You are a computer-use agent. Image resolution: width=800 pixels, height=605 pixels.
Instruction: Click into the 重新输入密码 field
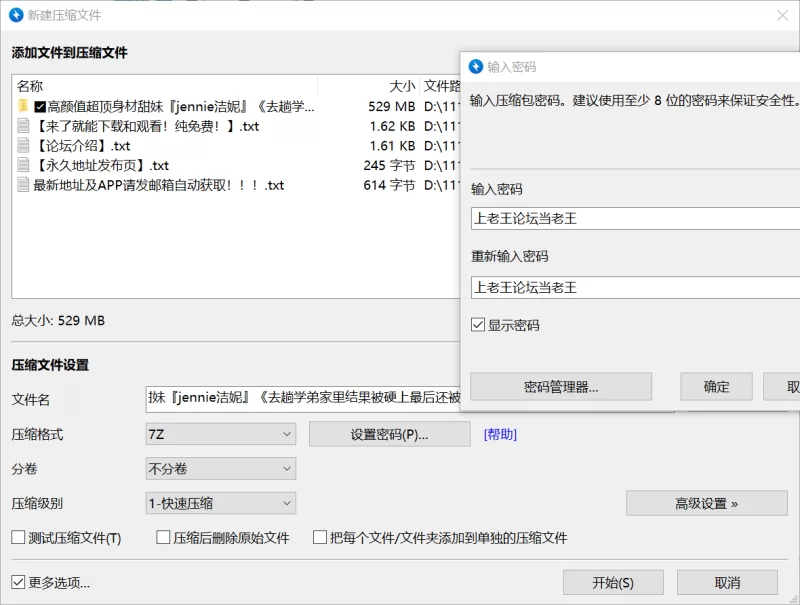(630, 287)
